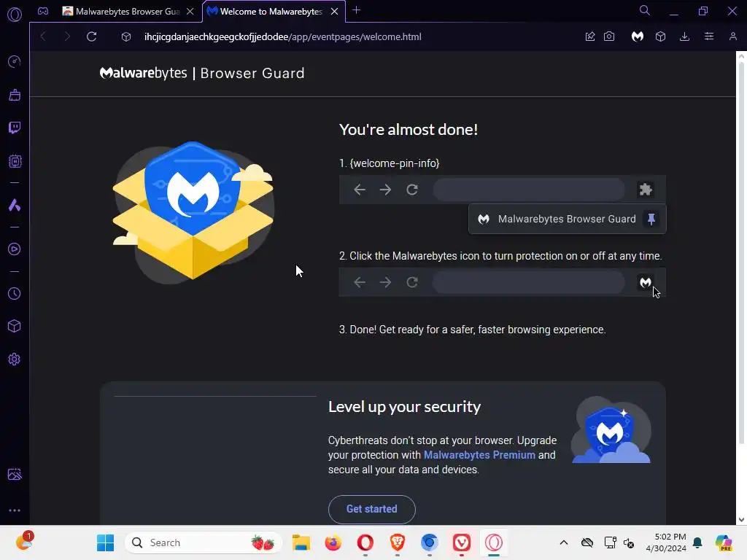Click the extension site info cube icon
Screen dimensions: 747x560
[125, 36]
